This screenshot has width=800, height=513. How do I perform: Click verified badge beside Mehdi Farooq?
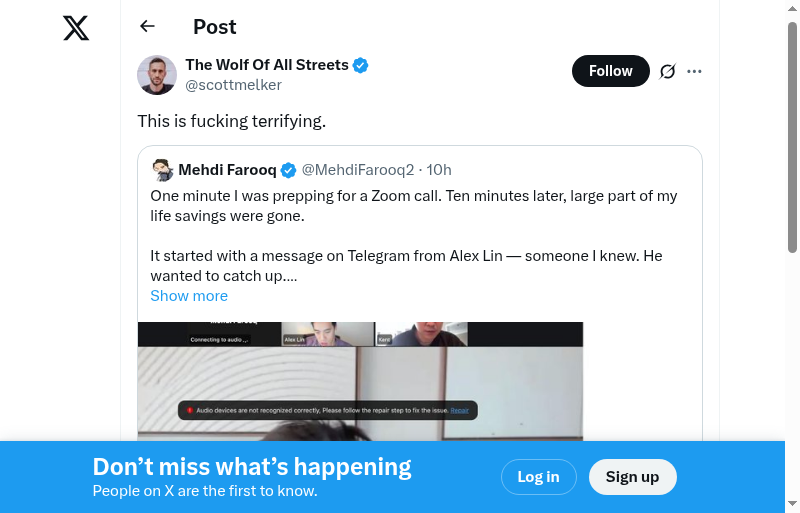[288, 170]
